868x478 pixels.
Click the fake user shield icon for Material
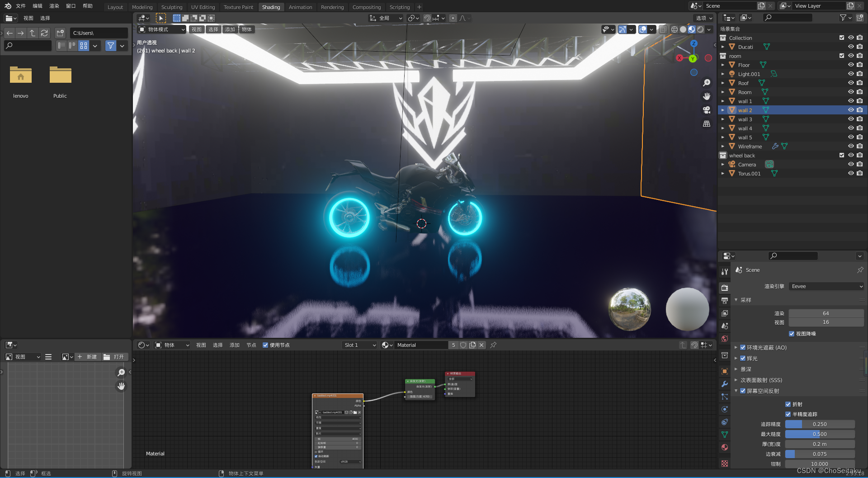463,345
